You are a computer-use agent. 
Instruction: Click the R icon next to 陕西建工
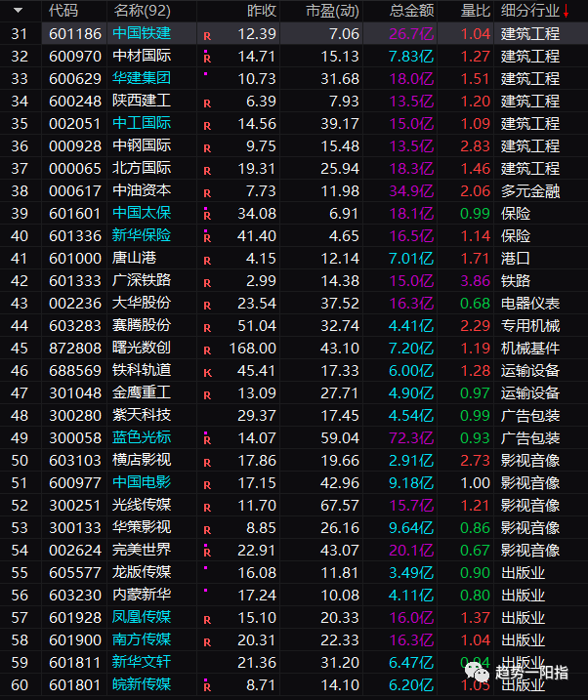coord(207,103)
